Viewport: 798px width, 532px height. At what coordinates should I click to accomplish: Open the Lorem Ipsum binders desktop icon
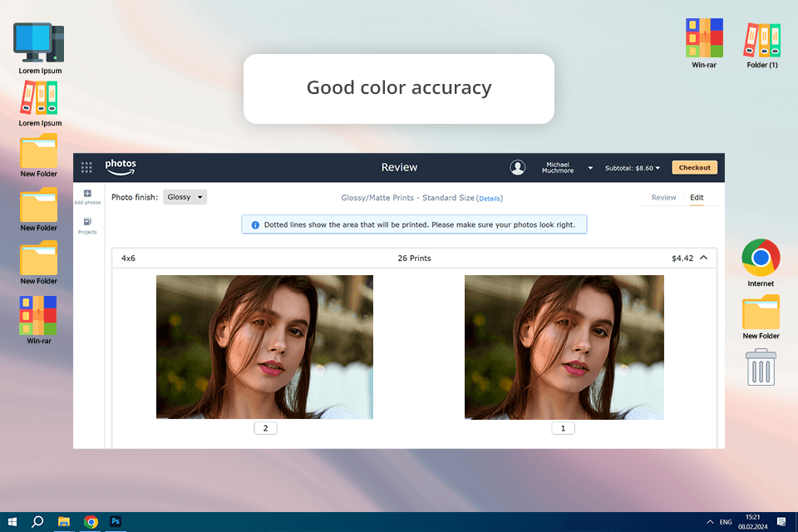coord(40,105)
